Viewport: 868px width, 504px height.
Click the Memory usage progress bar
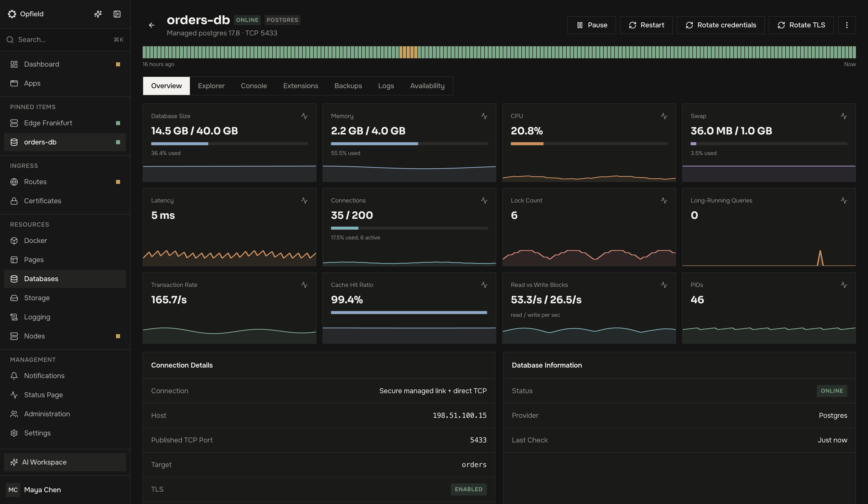pyautogui.click(x=409, y=144)
